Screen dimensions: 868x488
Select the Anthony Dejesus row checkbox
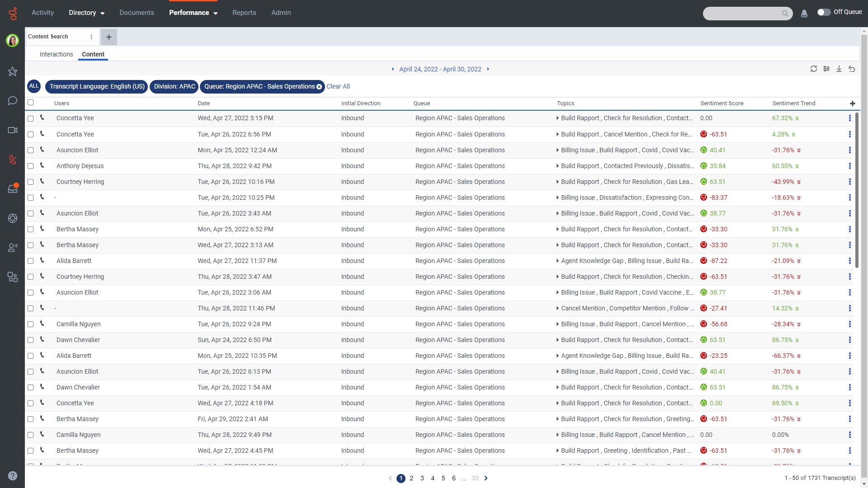pos(31,166)
